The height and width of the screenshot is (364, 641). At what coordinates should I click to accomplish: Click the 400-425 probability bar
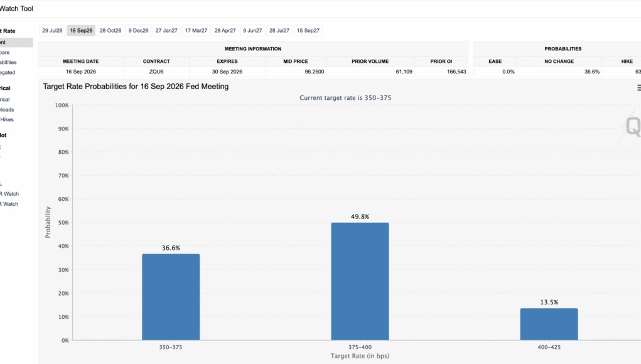549,324
